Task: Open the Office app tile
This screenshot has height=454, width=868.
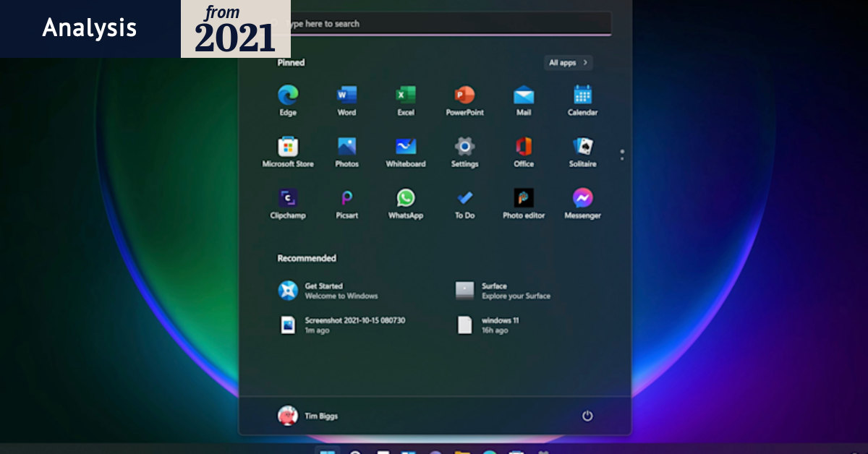Action: point(524,152)
